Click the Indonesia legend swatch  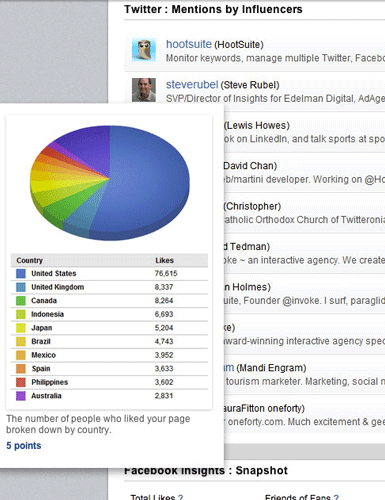coord(21,314)
